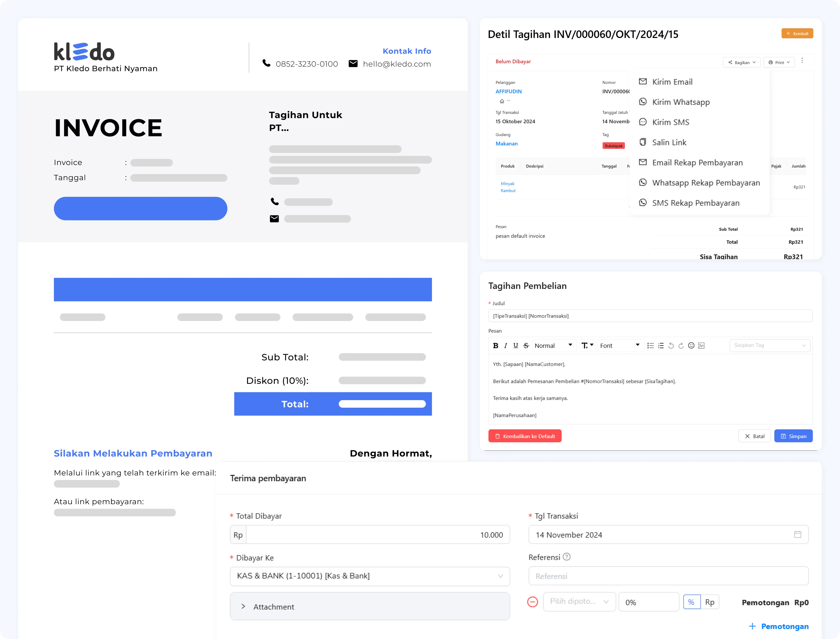
Task: Insert an image into the message editor
Action: point(702,345)
